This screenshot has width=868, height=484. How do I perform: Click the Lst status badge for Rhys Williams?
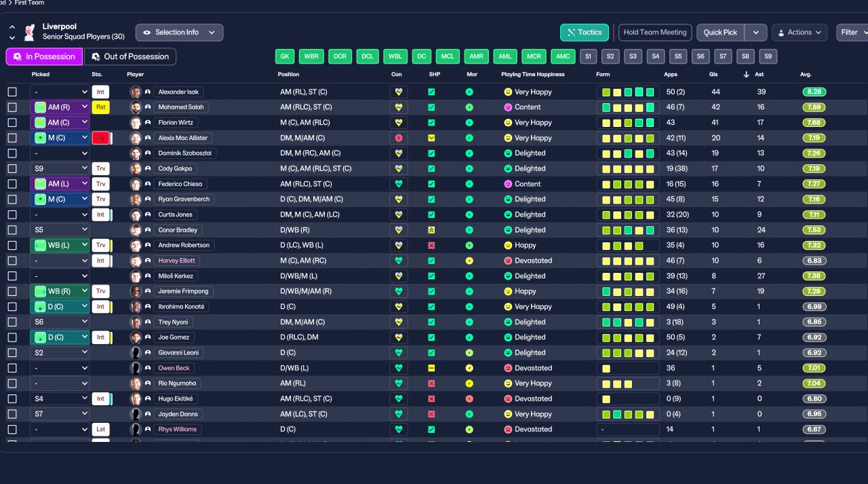click(x=100, y=429)
